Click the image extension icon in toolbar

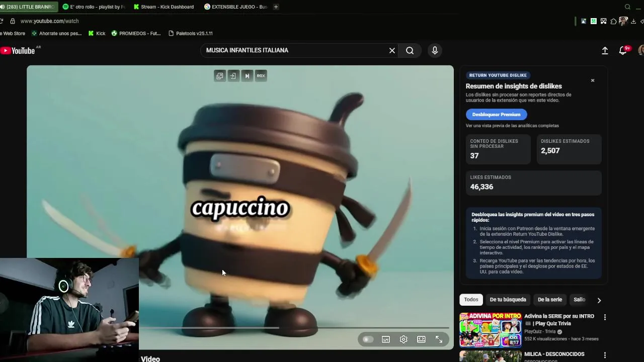point(584,21)
